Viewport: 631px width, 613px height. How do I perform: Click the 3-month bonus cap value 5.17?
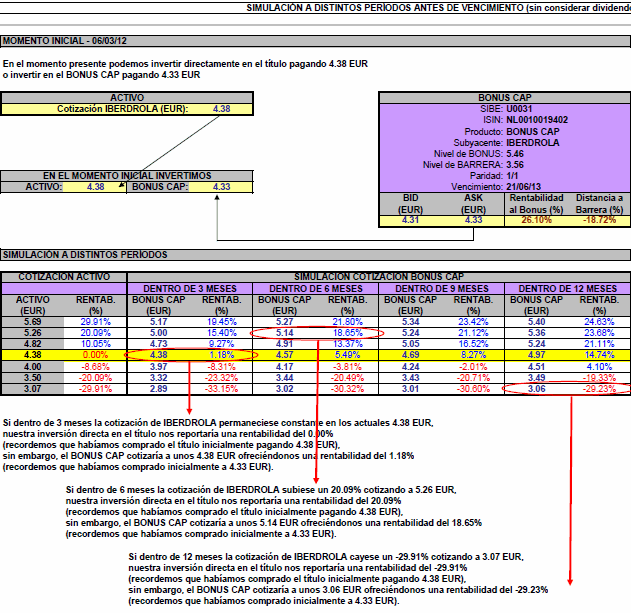[x=159, y=322]
